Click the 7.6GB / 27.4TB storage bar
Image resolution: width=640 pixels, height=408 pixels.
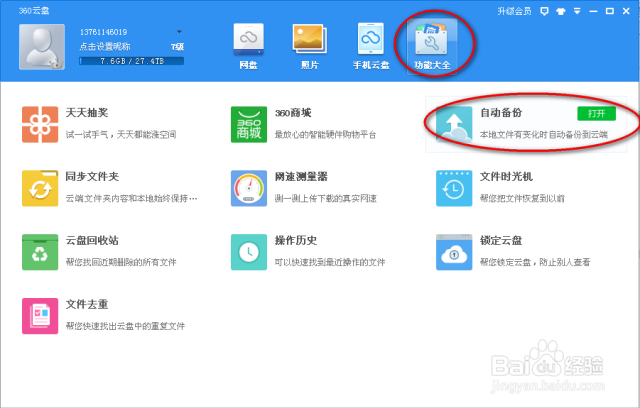131,61
